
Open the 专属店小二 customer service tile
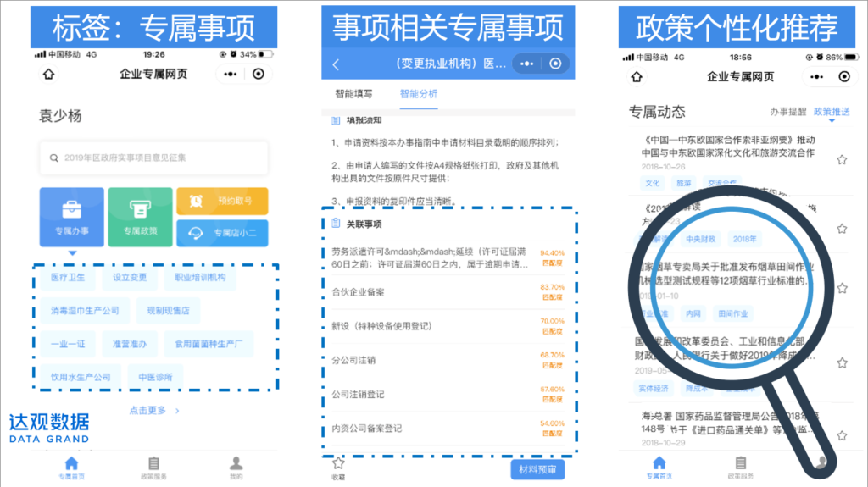[222, 233]
